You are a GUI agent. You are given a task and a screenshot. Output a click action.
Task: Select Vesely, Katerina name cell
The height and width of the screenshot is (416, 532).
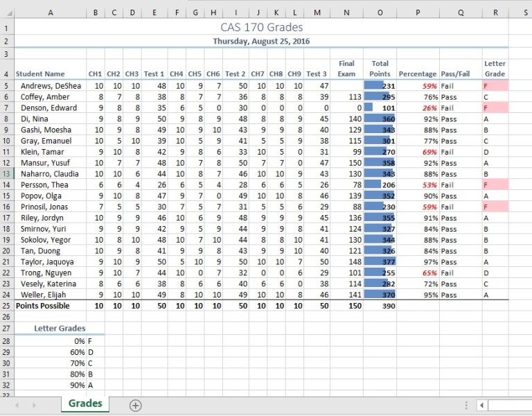pos(50,284)
